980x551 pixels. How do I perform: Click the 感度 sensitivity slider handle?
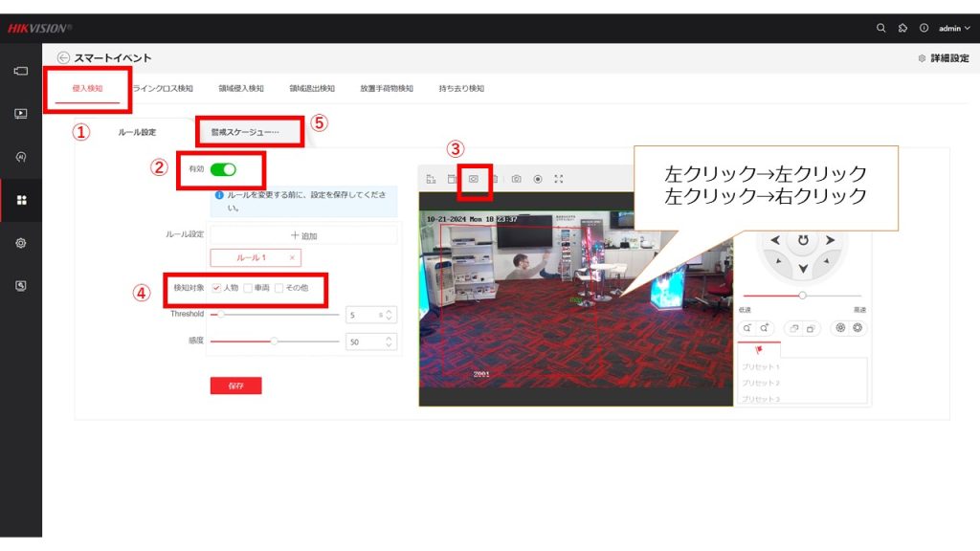pyautogui.click(x=275, y=341)
